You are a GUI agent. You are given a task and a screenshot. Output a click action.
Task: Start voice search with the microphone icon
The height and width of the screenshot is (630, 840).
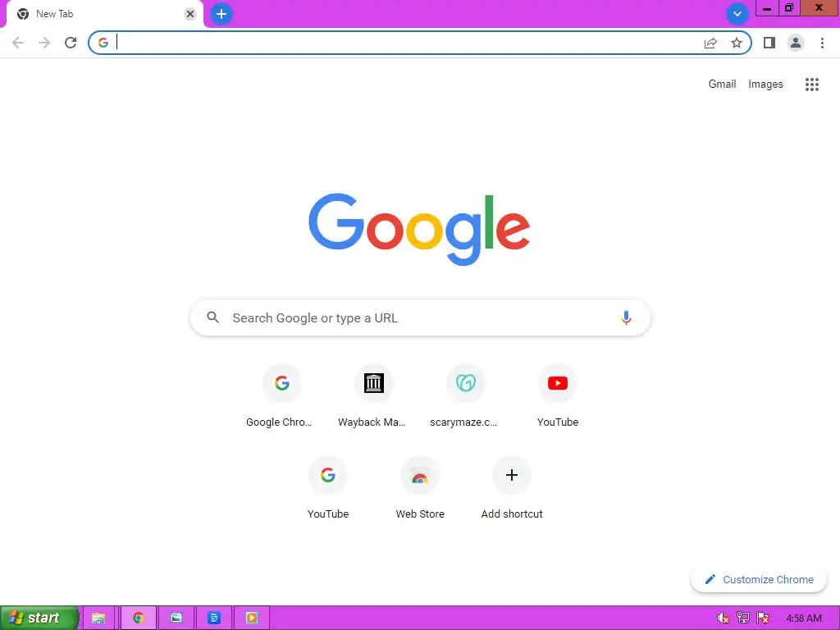[x=626, y=317]
